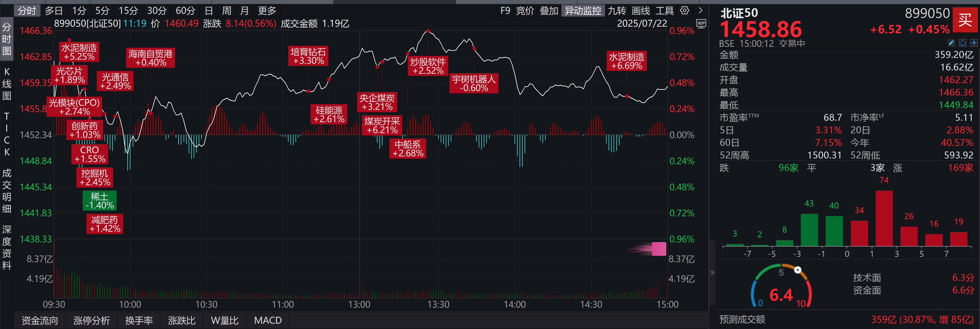
Task: Click the 宇树机器人 -0.60% event label
Action: point(474,84)
